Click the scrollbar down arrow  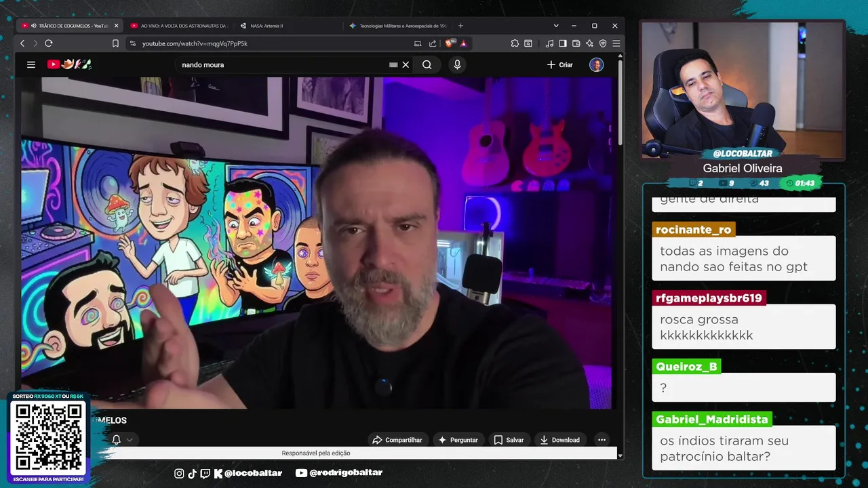[620, 455]
